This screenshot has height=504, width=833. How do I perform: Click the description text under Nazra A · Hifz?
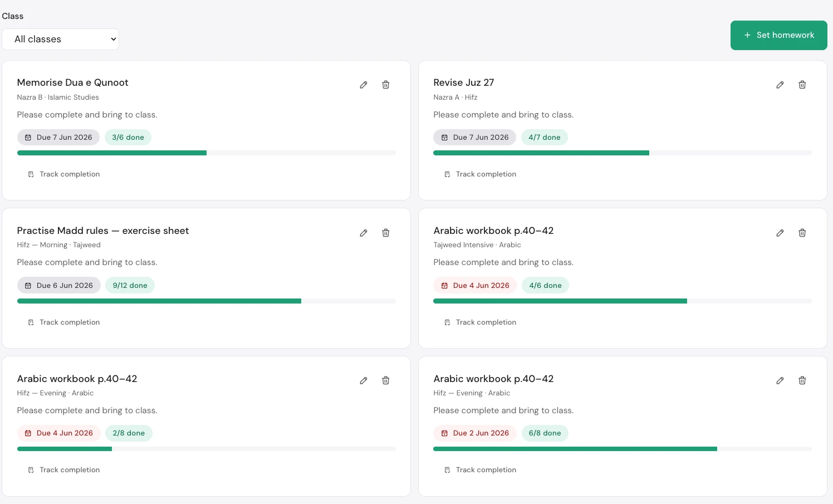[x=503, y=115]
